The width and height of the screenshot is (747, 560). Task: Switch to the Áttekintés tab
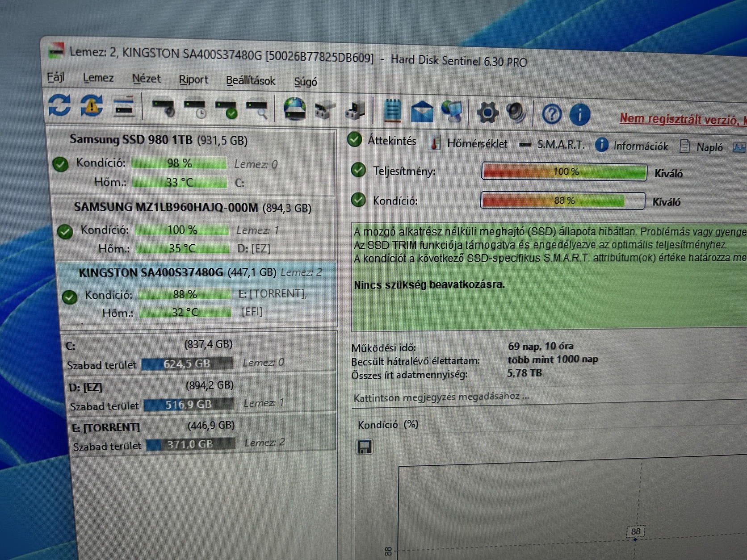(x=382, y=141)
